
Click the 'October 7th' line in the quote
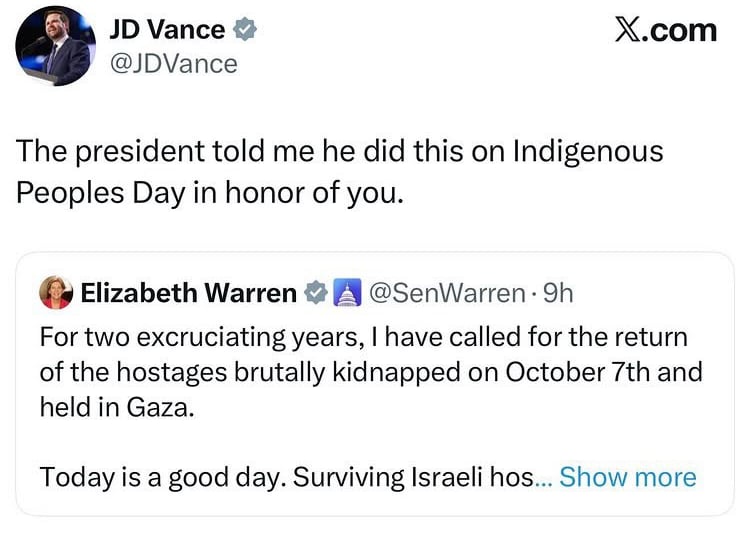tap(370, 372)
